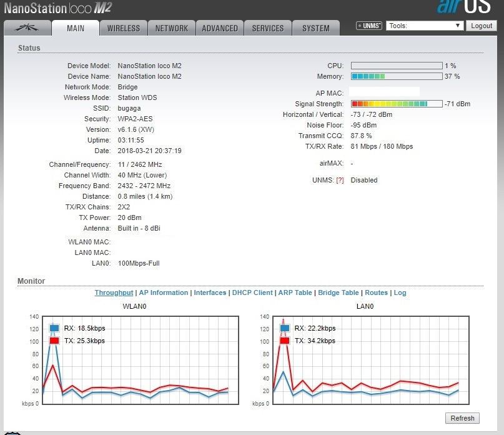This screenshot has height=435, width=504.
Task: Click Wireless Mode value Station WDS
Action: [x=137, y=97]
